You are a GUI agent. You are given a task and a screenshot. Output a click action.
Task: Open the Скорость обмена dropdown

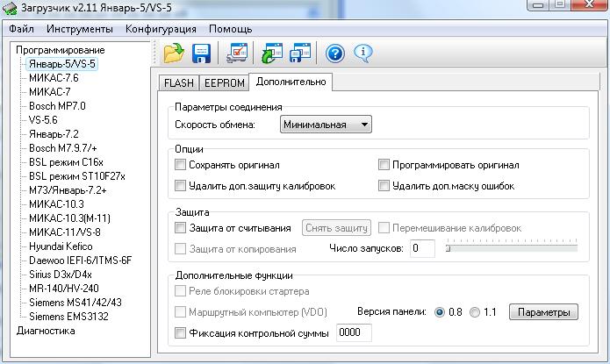326,125
